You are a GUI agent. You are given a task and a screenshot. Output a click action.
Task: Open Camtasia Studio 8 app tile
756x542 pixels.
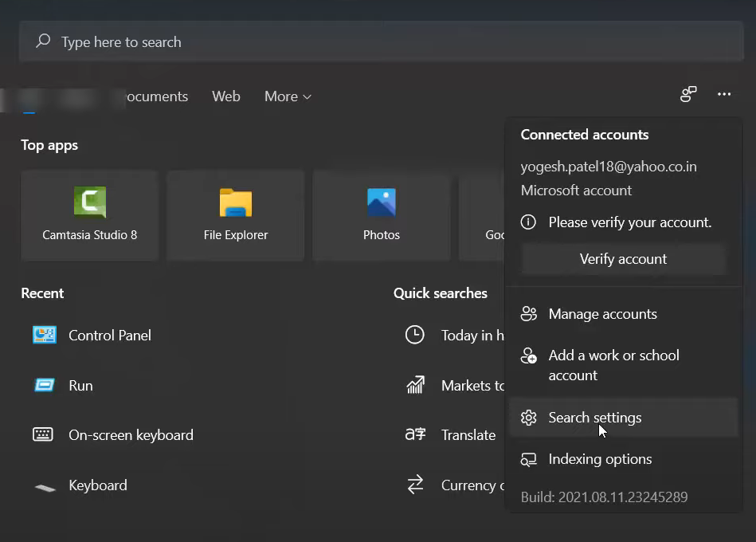tap(89, 214)
